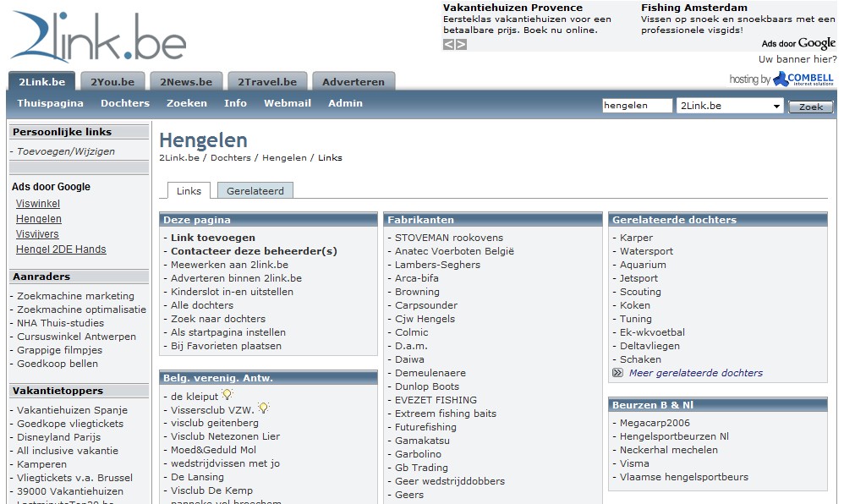Click the lightbulb icon next to de kleiput
The width and height of the screenshot is (844, 504).
pyautogui.click(x=227, y=395)
